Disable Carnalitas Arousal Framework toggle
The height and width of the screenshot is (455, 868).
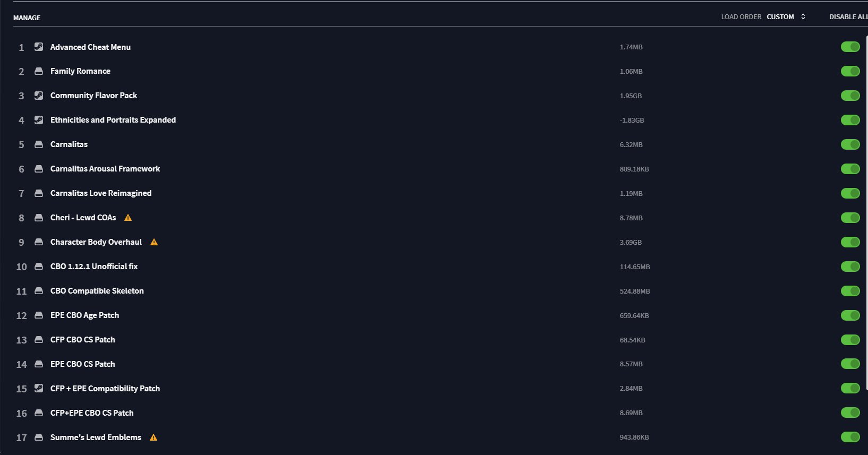click(850, 169)
